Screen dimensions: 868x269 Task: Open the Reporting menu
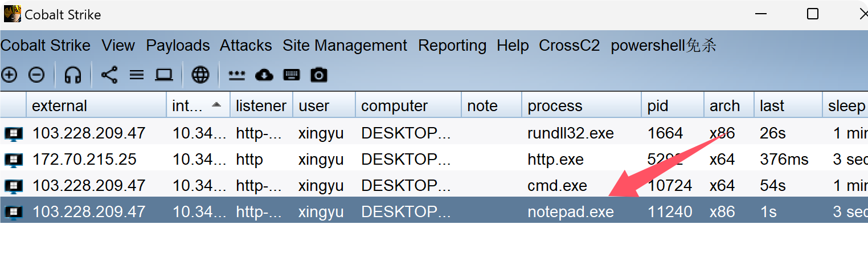click(x=452, y=46)
